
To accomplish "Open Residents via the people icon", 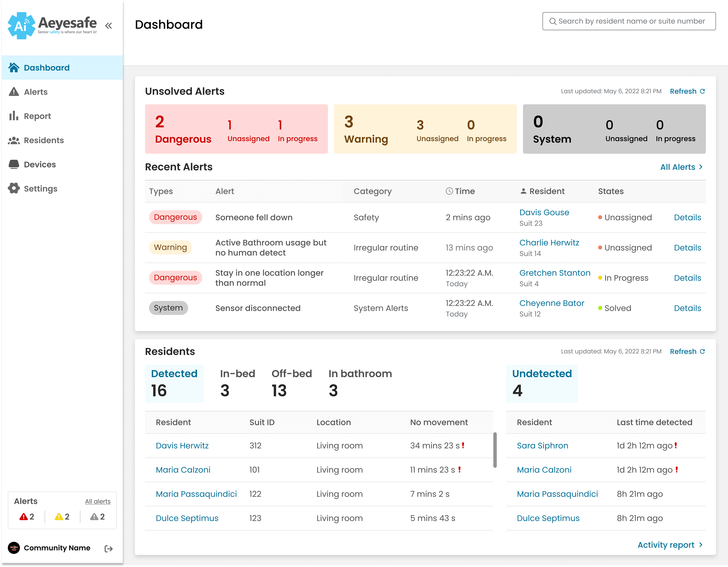I will [x=14, y=140].
